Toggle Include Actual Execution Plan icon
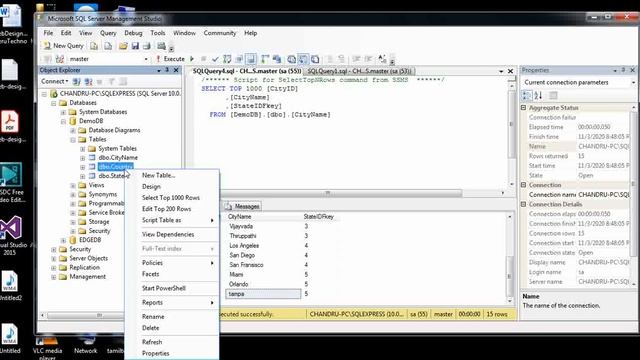The image size is (640, 360). pos(265,59)
